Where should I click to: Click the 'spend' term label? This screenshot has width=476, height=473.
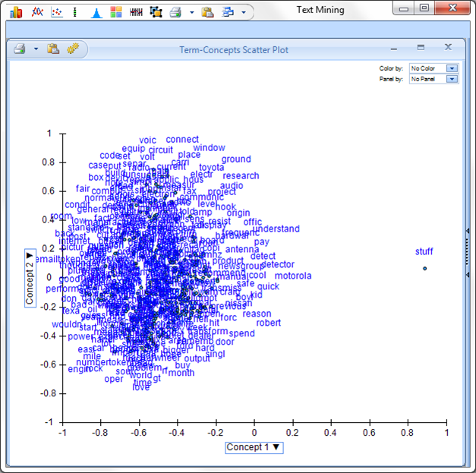(x=241, y=333)
